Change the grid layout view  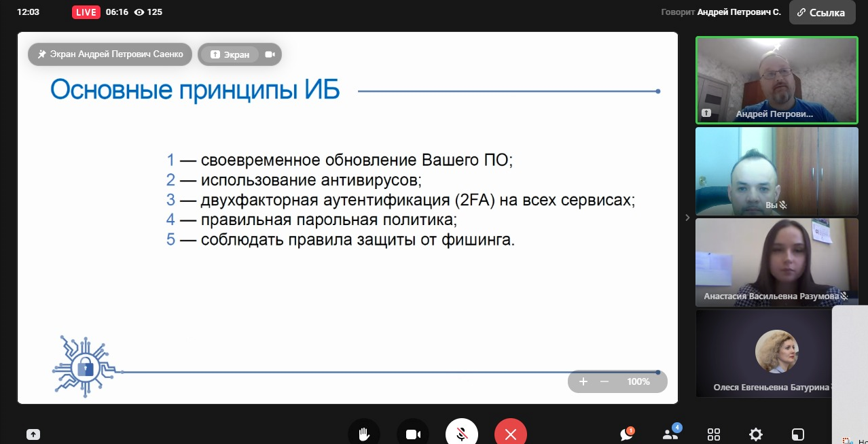[x=714, y=434]
